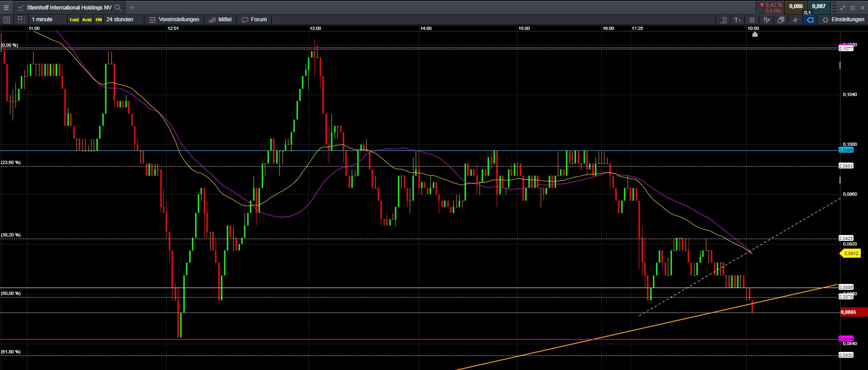Open instrument search magnifier
The image size is (868, 370).
pos(118,8)
